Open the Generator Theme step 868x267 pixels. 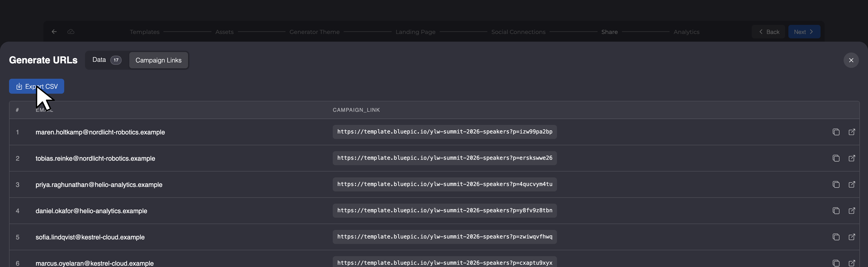pos(314,32)
